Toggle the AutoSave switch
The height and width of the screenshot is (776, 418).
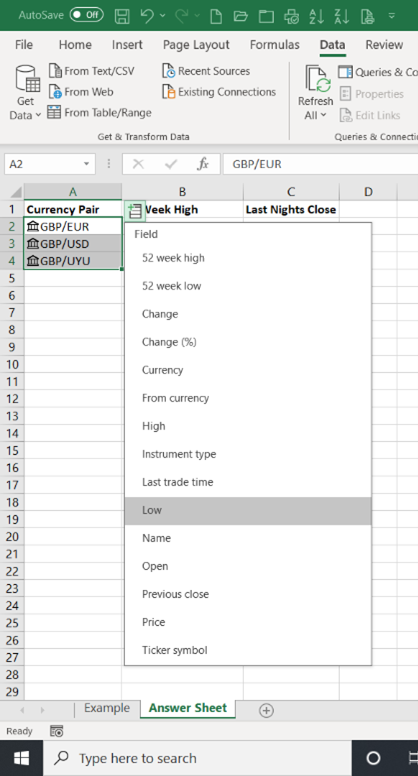pos(86,15)
